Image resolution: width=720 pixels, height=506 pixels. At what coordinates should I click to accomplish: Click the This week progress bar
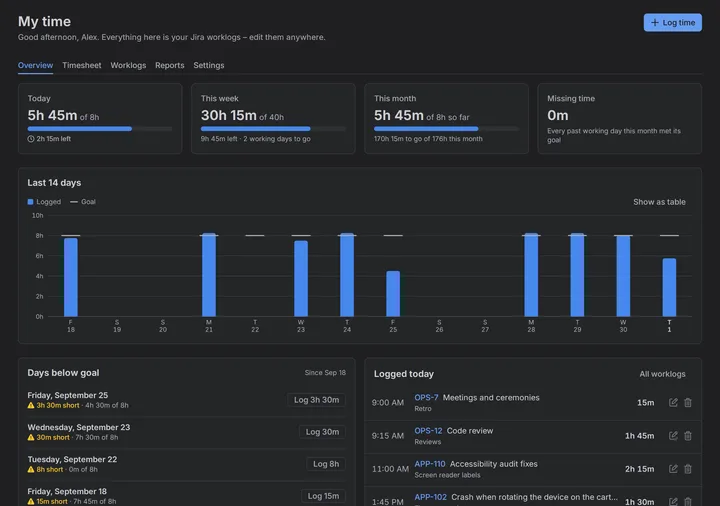[273, 129]
